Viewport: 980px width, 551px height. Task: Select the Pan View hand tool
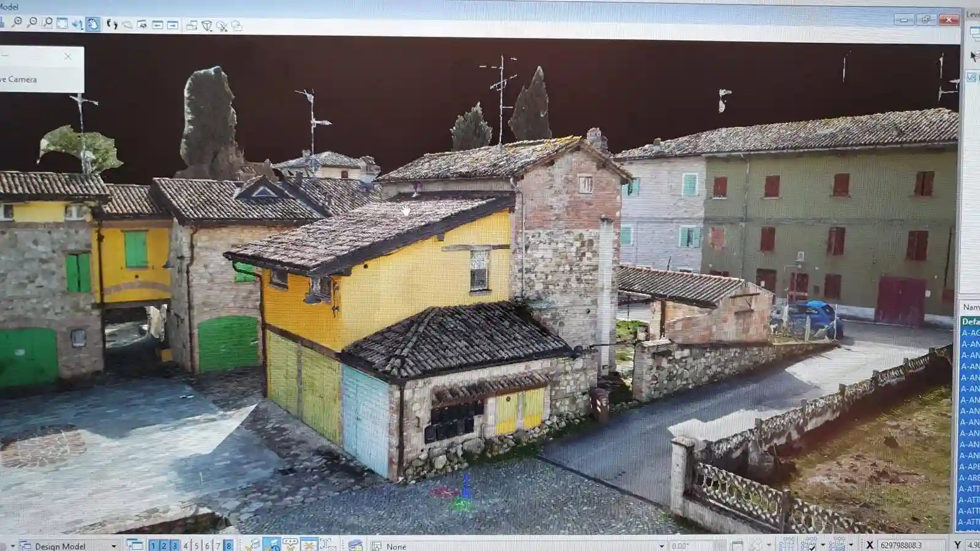[92, 24]
